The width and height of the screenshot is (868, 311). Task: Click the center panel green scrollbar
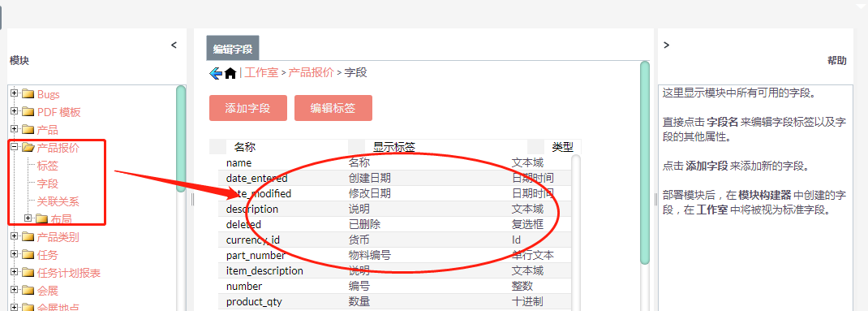[644, 162]
